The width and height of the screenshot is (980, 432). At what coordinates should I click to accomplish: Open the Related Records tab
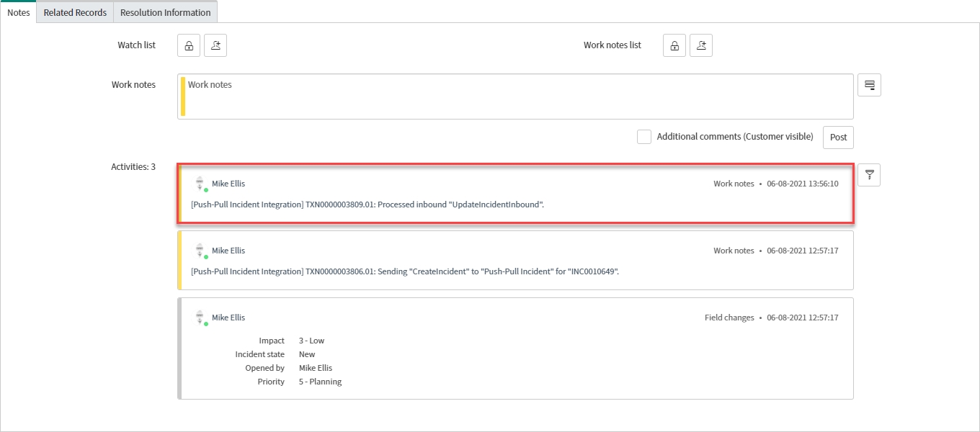75,12
